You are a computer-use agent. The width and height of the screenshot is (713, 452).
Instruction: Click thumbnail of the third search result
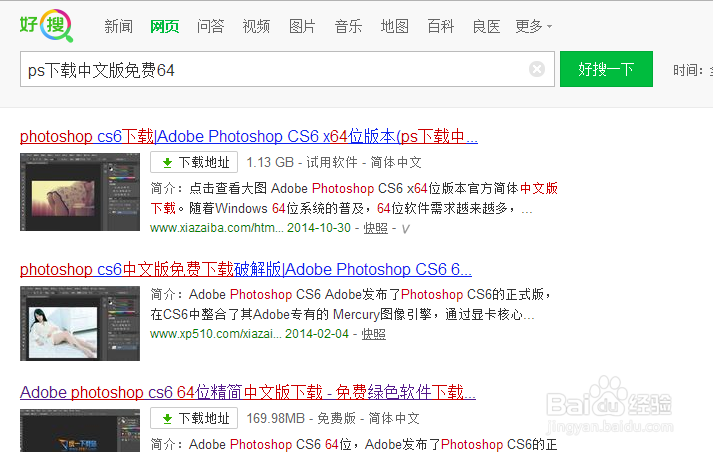[80, 430]
